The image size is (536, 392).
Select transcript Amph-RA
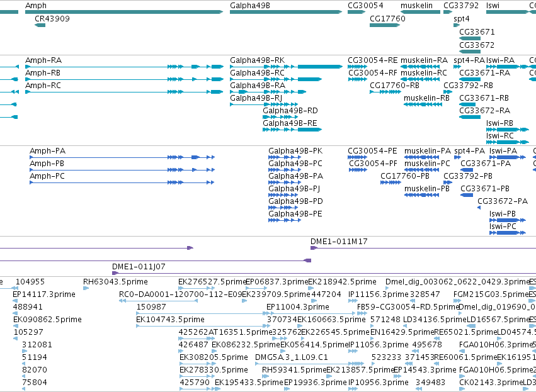pos(125,67)
